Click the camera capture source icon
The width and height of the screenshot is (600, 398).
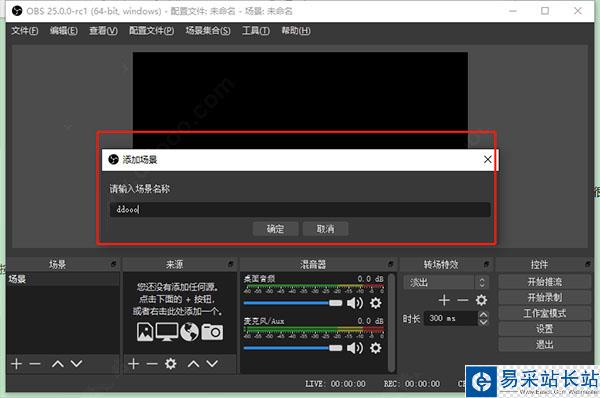pos(212,332)
